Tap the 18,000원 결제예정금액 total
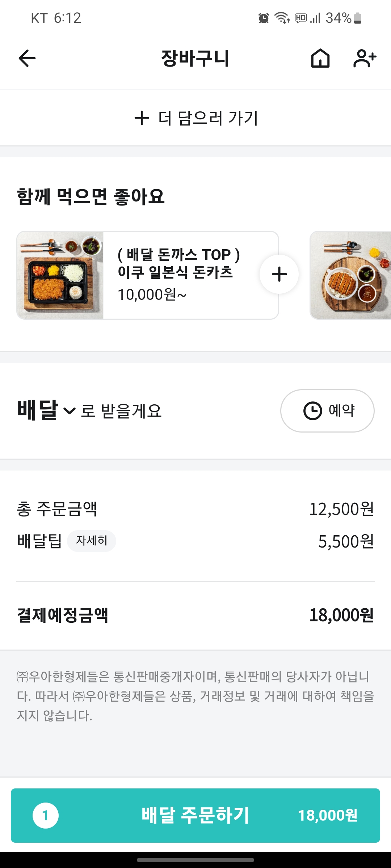Viewport: 391px width, 868px height. [x=341, y=615]
